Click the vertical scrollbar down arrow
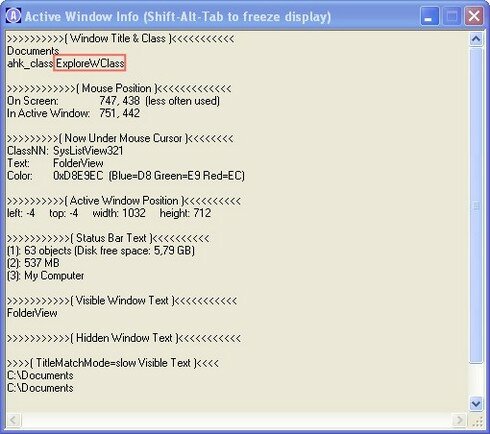The image size is (490, 434). coord(476,404)
